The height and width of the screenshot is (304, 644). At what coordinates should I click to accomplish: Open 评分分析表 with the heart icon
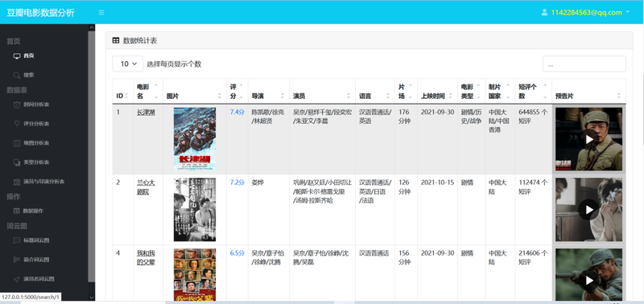[x=31, y=124]
